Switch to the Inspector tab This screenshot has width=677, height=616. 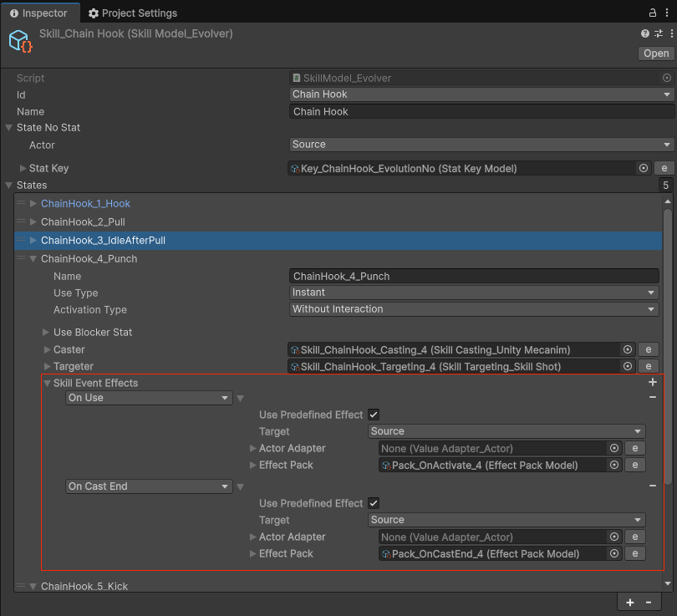[x=40, y=13]
